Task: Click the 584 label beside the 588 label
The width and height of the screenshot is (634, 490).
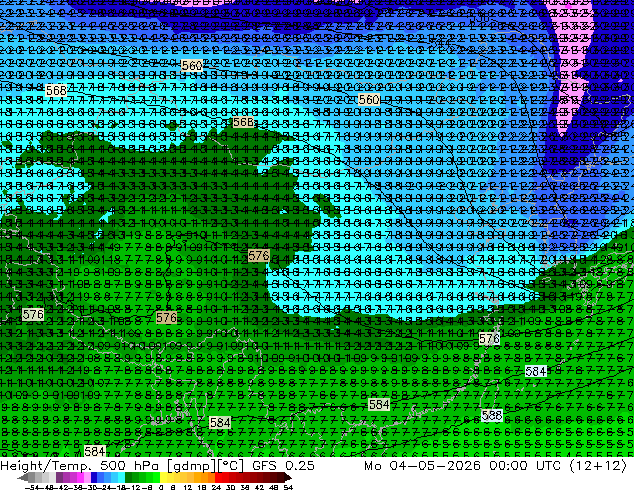Action: coord(536,371)
